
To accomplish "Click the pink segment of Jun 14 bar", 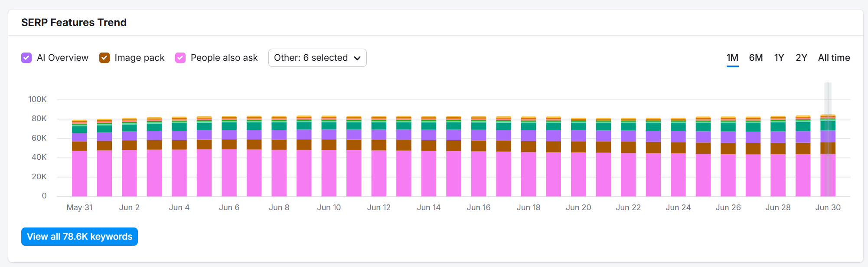I will pyautogui.click(x=429, y=174).
